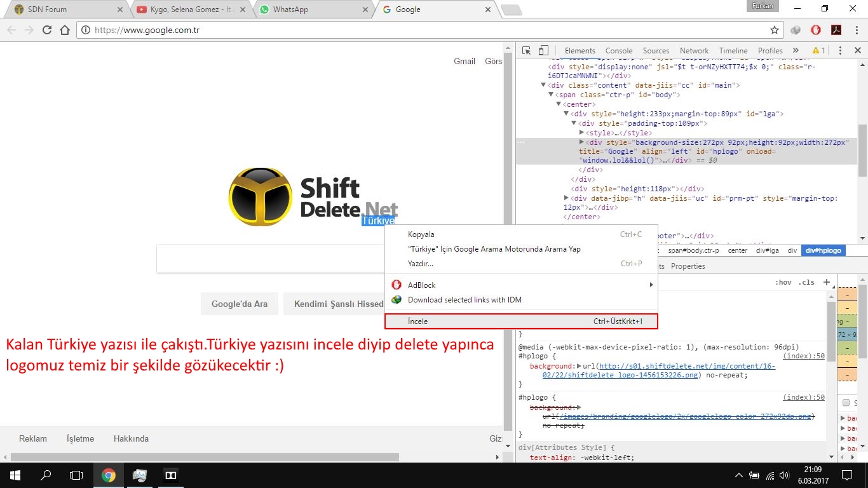Open the Console tab in DevTools
868x488 pixels.
(619, 51)
